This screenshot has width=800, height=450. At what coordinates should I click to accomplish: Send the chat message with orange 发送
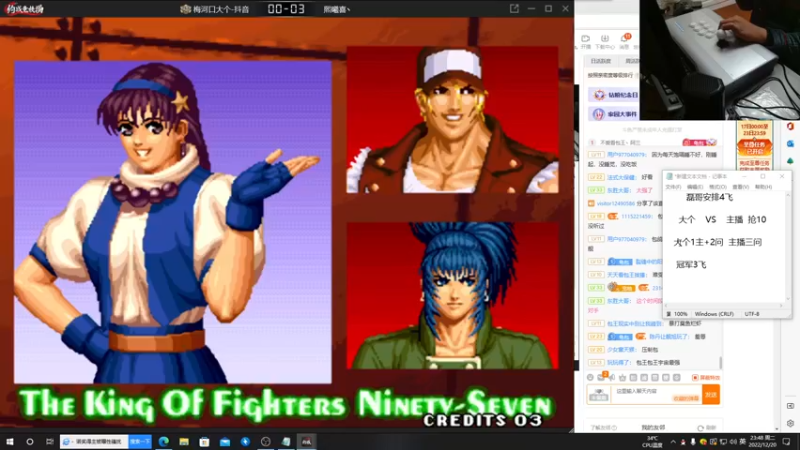click(711, 394)
